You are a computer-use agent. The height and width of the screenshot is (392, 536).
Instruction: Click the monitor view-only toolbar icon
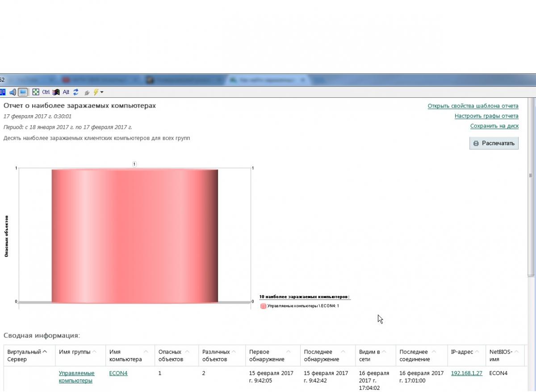(23, 92)
